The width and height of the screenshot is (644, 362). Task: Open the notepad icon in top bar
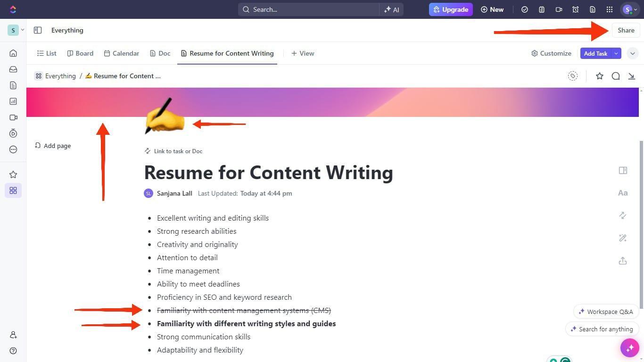tap(542, 9)
